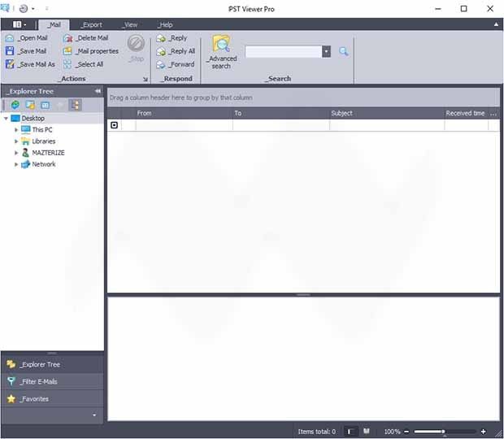The height and width of the screenshot is (439, 504).
Task: Open the Favorites pane
Action: pos(52,399)
